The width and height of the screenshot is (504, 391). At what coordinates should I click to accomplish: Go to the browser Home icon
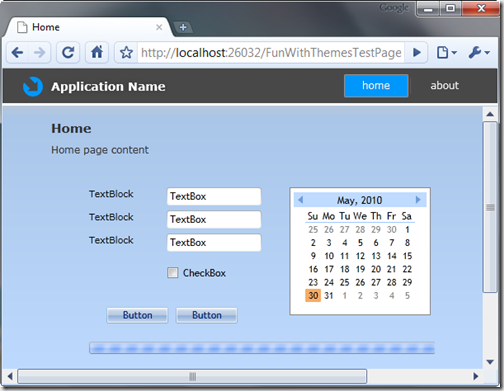click(97, 52)
